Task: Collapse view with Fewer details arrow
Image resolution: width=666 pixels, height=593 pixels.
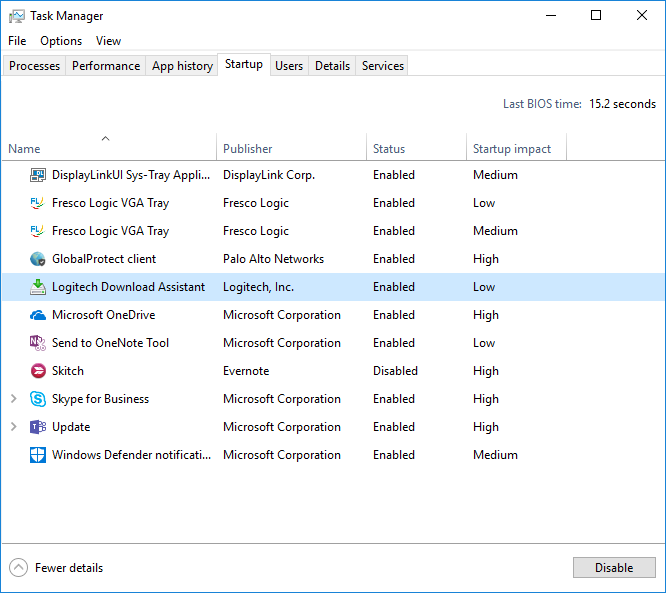Action: [19, 568]
